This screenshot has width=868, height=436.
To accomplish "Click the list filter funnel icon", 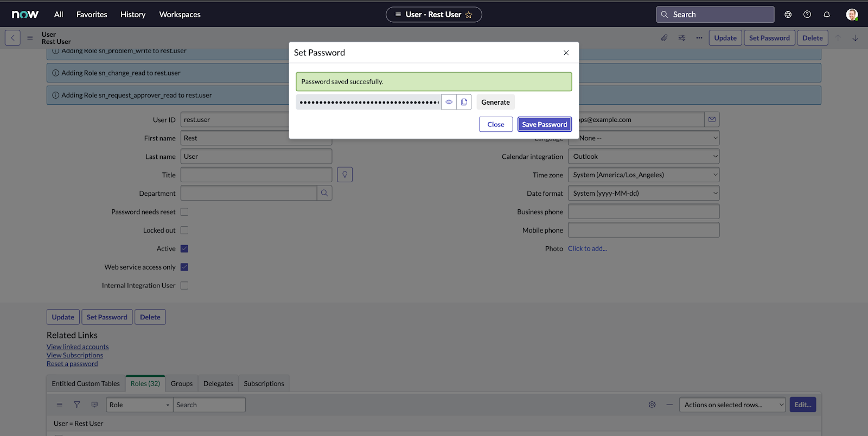I will pos(77,405).
